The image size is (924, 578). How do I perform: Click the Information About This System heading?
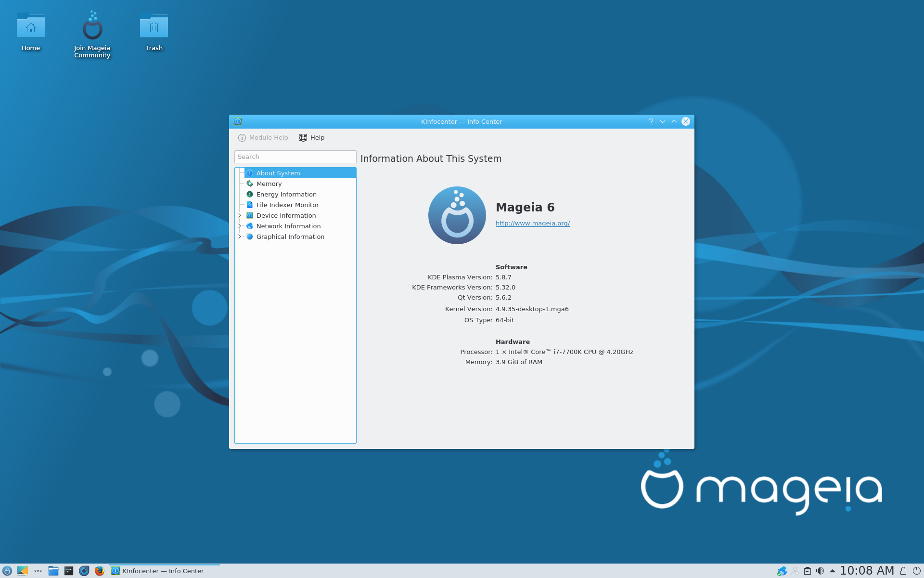(x=431, y=158)
